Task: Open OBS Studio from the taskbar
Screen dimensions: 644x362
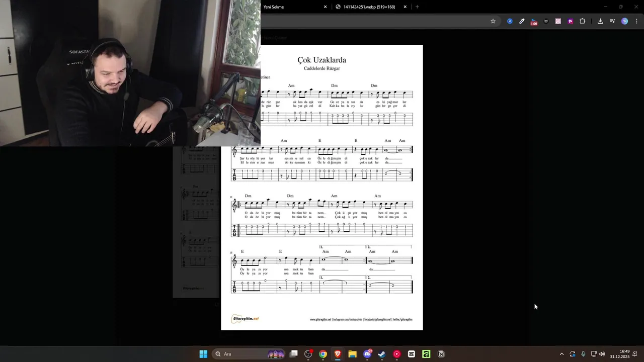Action: tap(308, 354)
